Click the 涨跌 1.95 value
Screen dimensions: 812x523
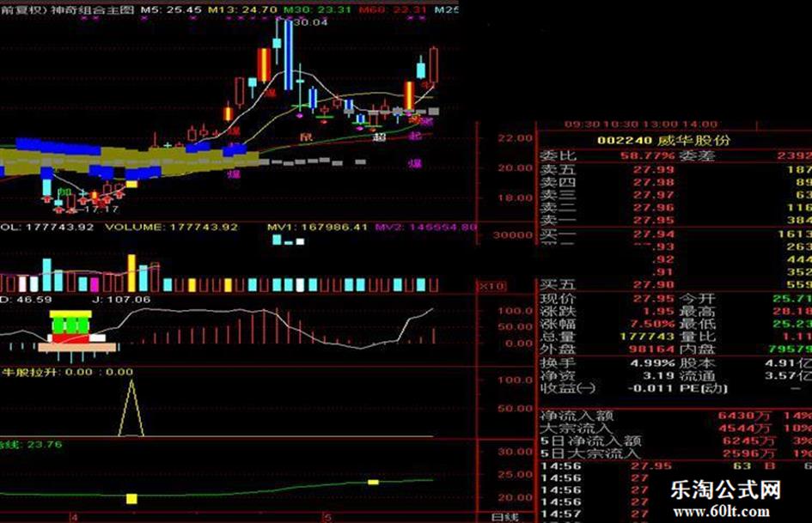pyautogui.click(x=657, y=311)
